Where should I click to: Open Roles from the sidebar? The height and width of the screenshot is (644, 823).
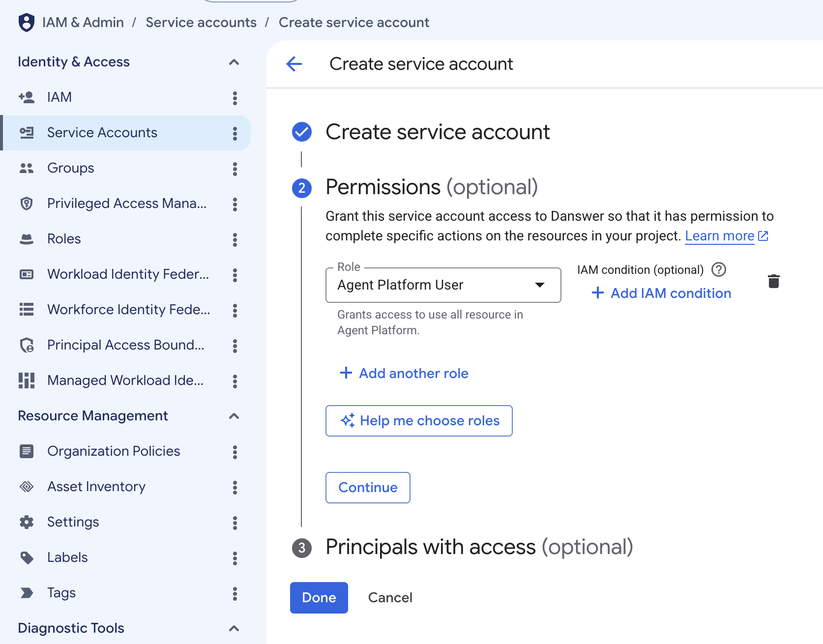coord(126,239)
